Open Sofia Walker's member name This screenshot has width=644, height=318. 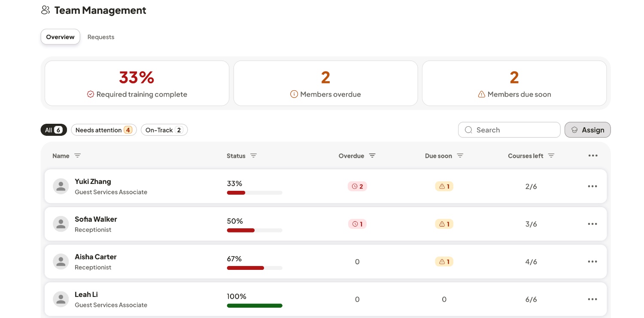coord(96,219)
